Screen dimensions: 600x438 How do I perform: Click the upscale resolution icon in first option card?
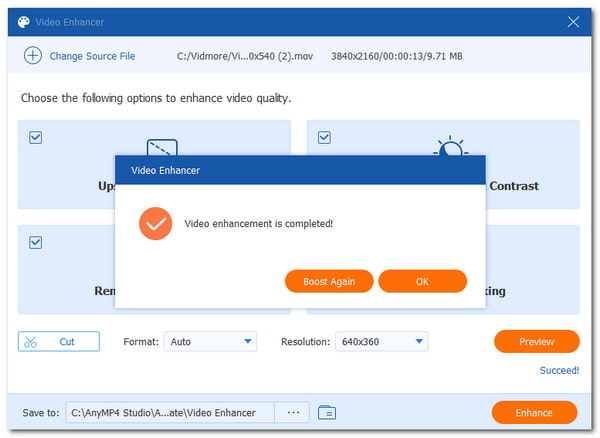coord(162,147)
